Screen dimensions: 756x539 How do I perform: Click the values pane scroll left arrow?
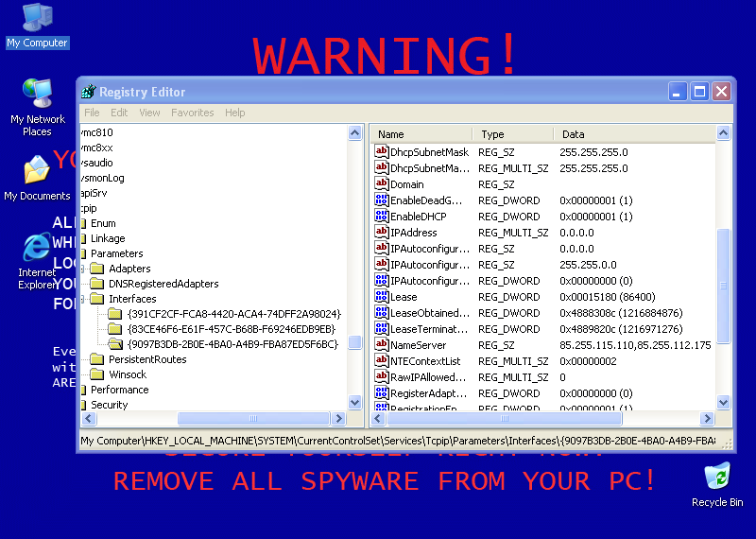point(379,418)
